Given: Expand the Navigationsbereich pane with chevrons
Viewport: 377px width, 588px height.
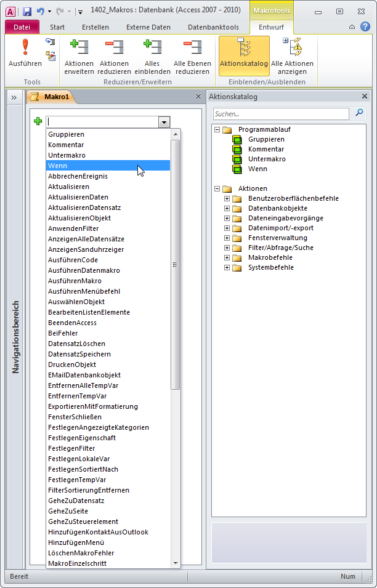Looking at the screenshot, I should click(14, 97).
